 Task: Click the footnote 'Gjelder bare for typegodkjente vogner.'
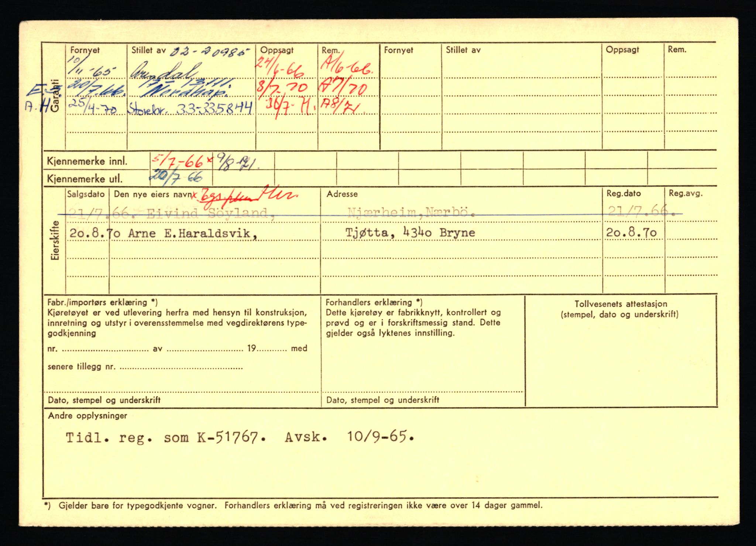137,505
